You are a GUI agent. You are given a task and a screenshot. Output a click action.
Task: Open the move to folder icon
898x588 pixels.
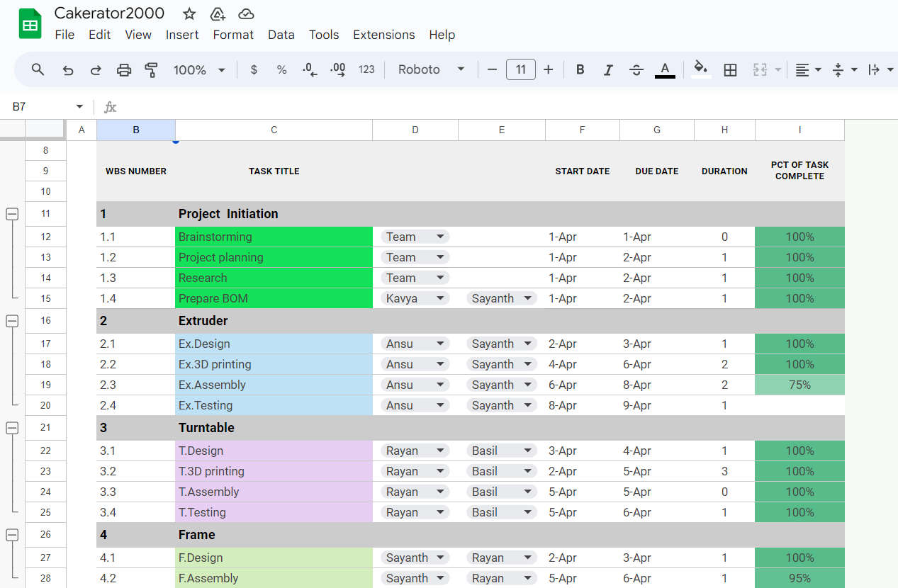pyautogui.click(x=218, y=13)
